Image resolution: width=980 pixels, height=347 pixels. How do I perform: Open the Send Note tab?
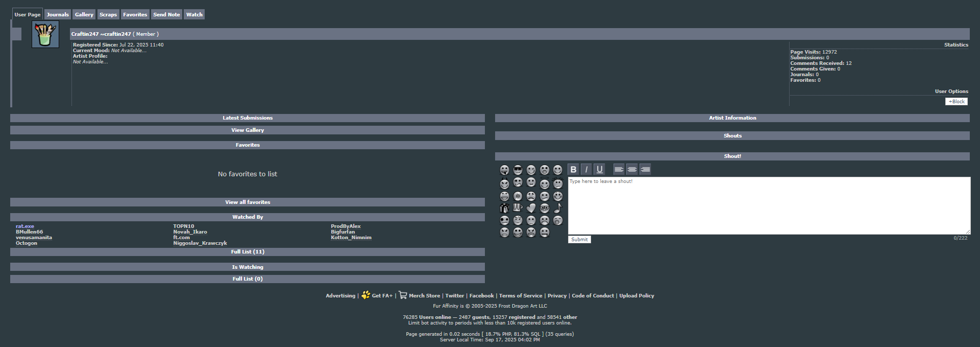[166, 14]
